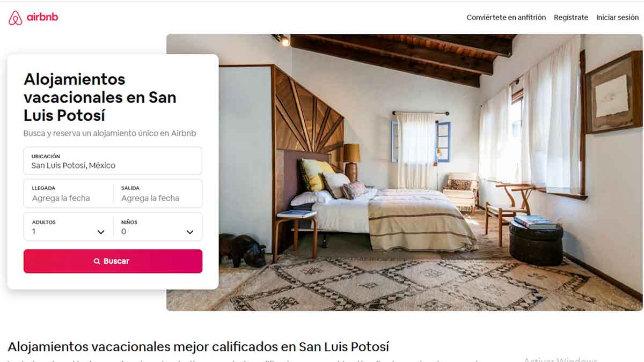Click the Busca y reserva subtitle text
Image resolution: width=644 pixels, height=362 pixels.
tap(109, 133)
